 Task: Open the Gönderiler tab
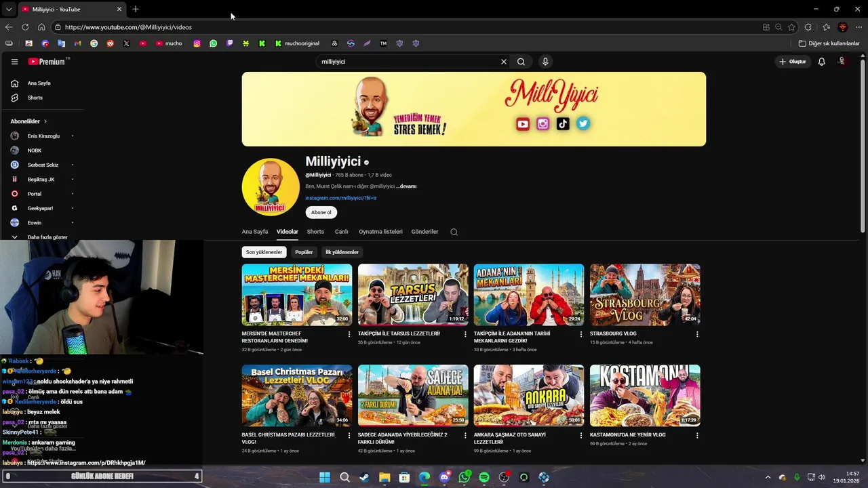[425, 232]
